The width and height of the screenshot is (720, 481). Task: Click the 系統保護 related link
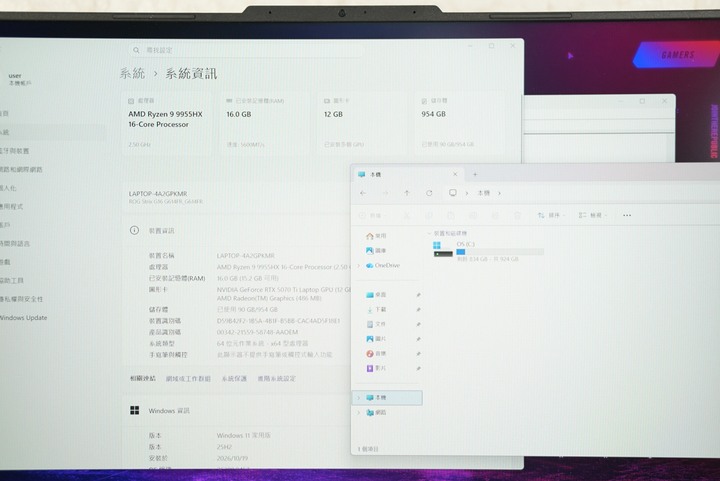[234, 379]
